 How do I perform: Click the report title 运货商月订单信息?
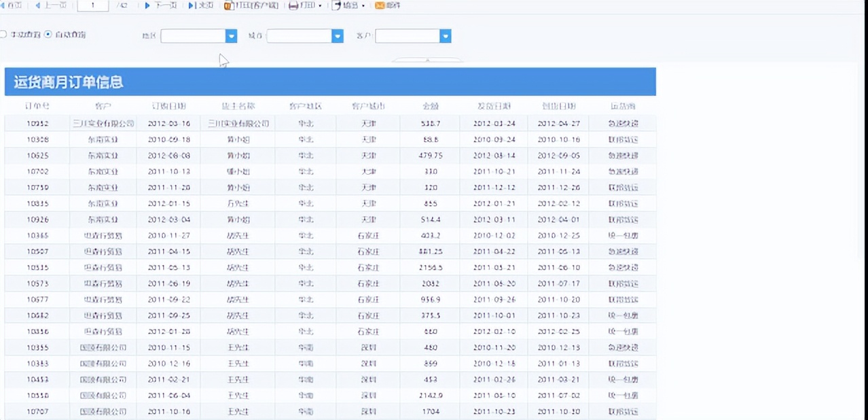69,82
